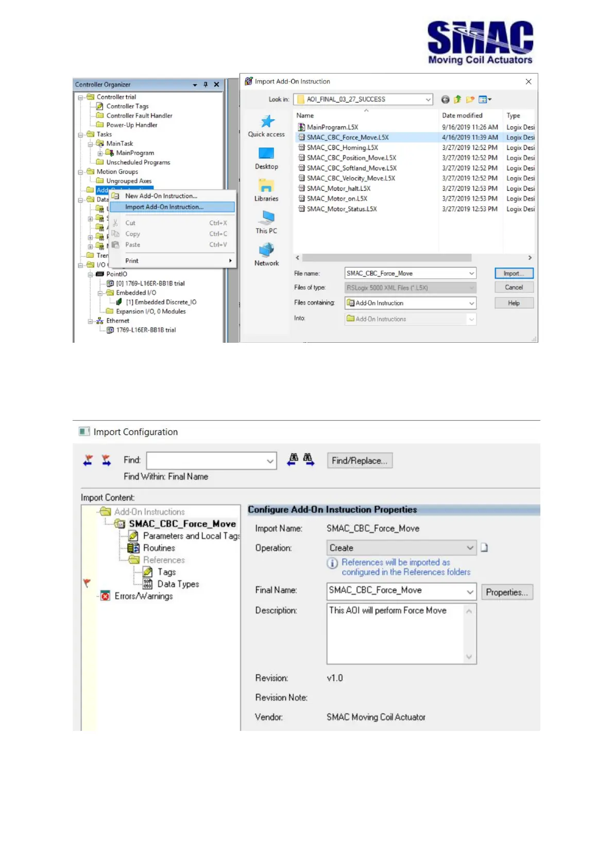Viewport: 613px width, 868px height.
Task: Click the find next binoculars icon
Action: tap(309, 460)
